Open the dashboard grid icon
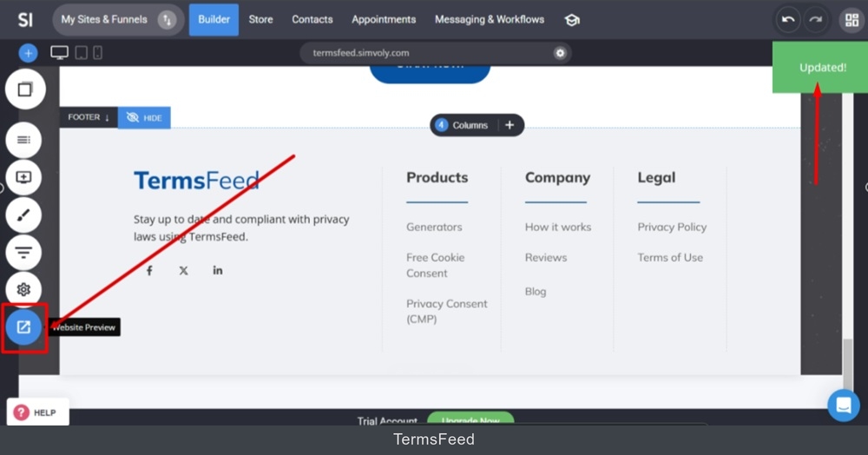868x455 pixels. [852, 20]
